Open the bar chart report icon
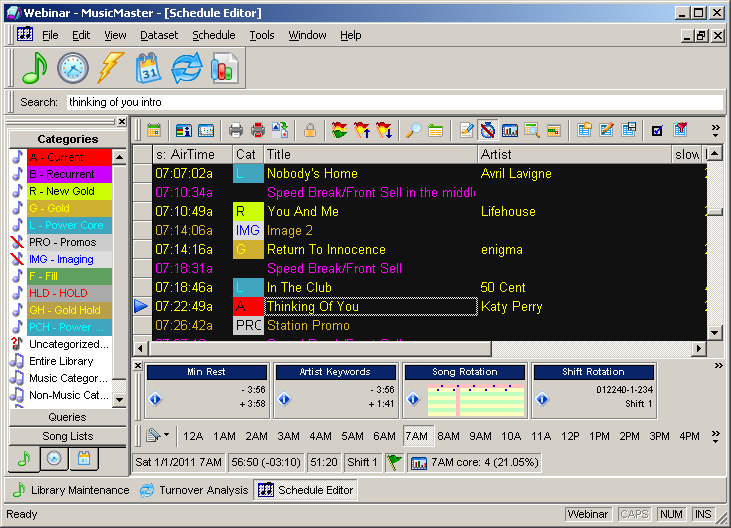 224,69
